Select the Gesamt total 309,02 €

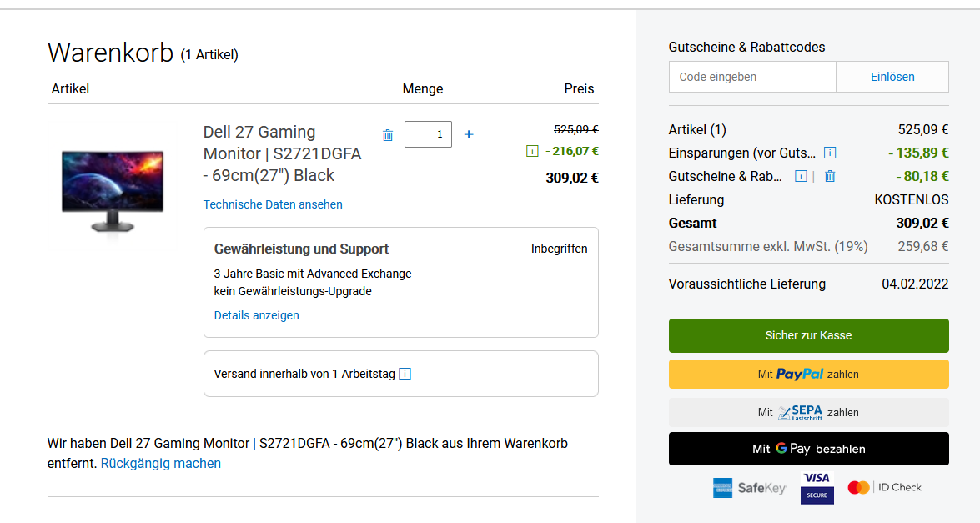(x=922, y=223)
